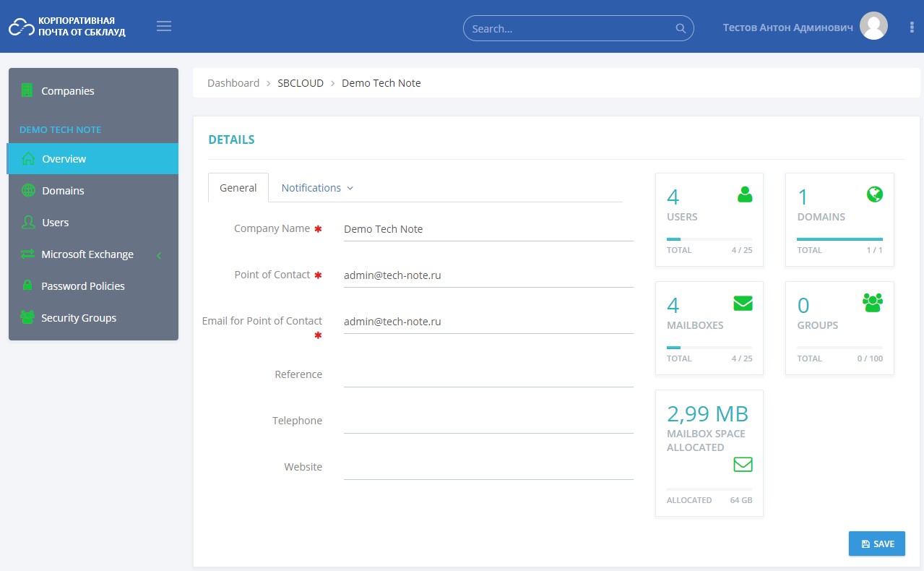Open the vertical three-dot menu
The image size is (924, 571).
pos(912,27)
